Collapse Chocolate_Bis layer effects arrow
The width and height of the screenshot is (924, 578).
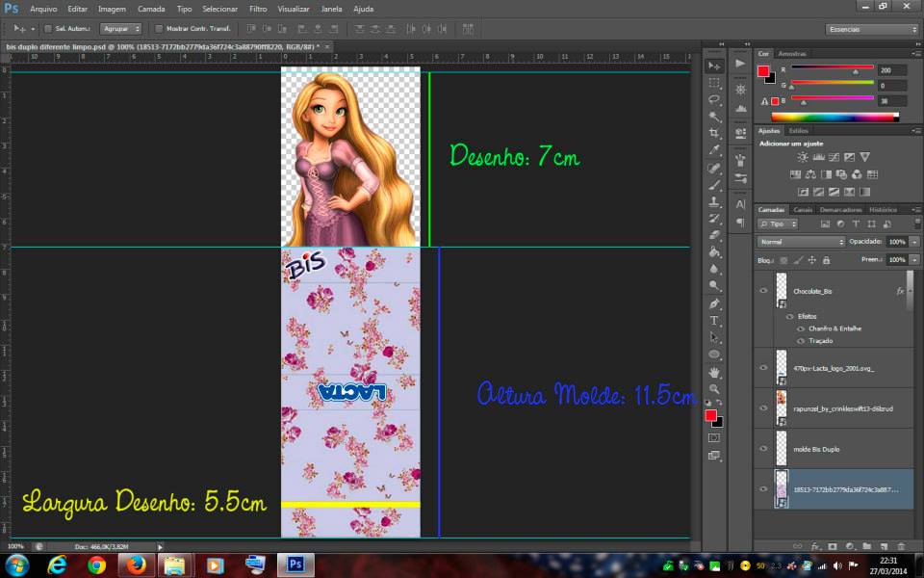911,291
